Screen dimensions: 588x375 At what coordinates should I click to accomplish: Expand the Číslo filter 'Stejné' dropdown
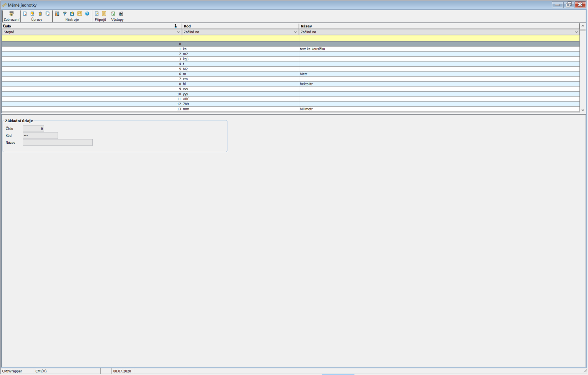(x=179, y=32)
